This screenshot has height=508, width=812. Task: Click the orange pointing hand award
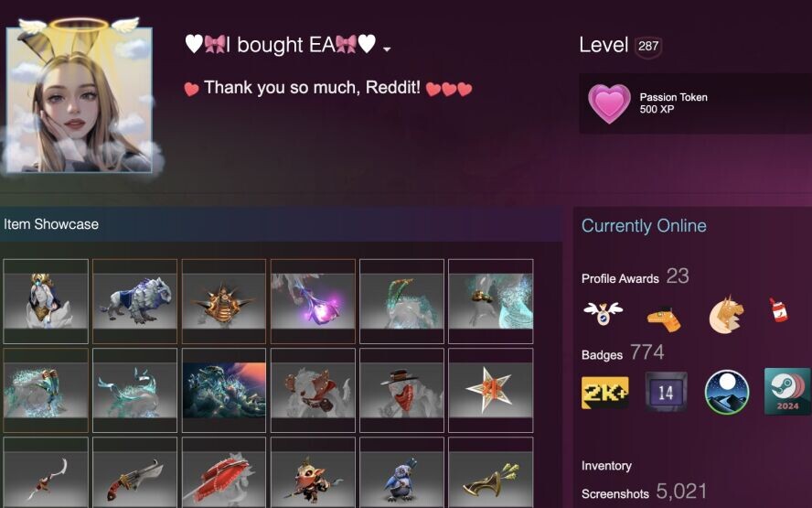tap(664, 319)
